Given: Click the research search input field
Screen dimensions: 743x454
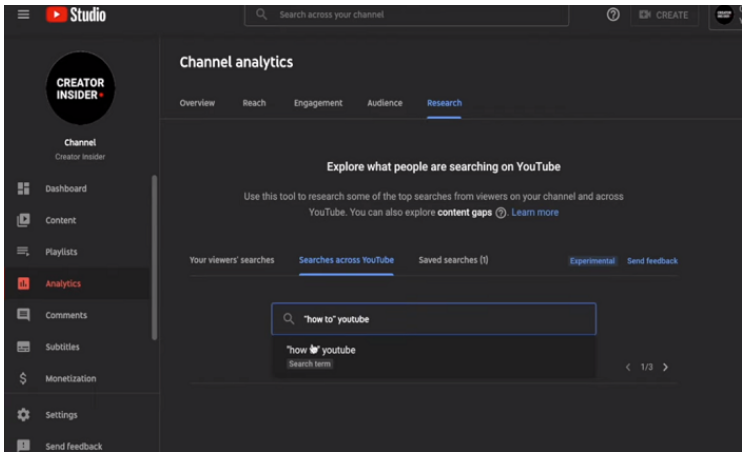Looking at the screenshot, I should click(434, 319).
